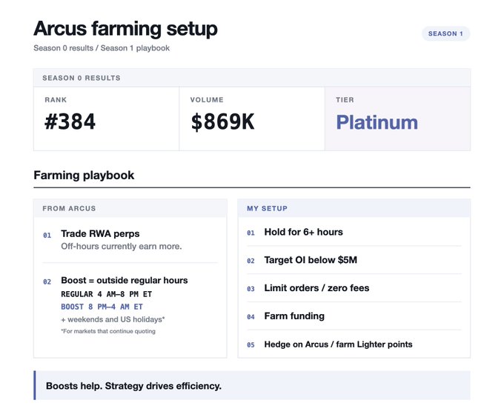
Task: Select the volume value $869K
Action: [222, 121]
